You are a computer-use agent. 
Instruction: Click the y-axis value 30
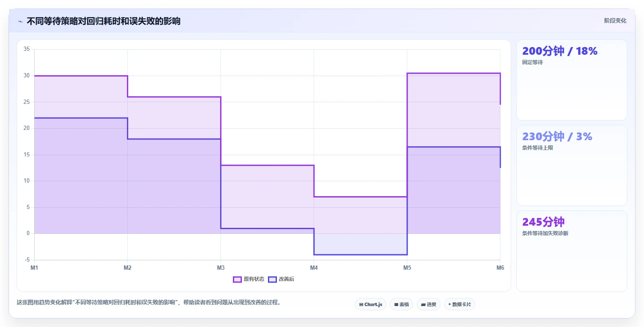pyautogui.click(x=26, y=76)
